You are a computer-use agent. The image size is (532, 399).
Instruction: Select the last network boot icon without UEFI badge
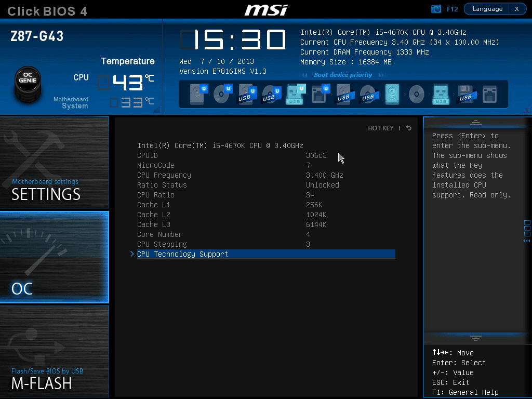[489, 95]
